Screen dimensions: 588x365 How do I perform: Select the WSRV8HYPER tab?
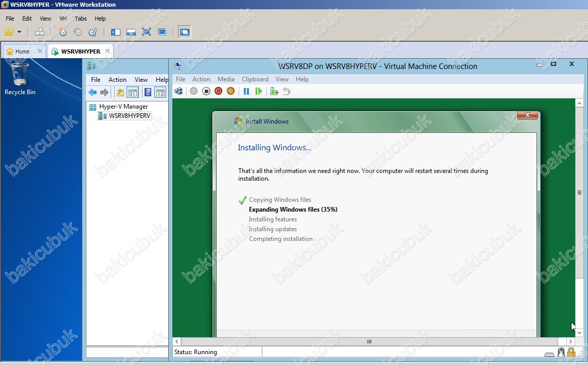pos(81,51)
